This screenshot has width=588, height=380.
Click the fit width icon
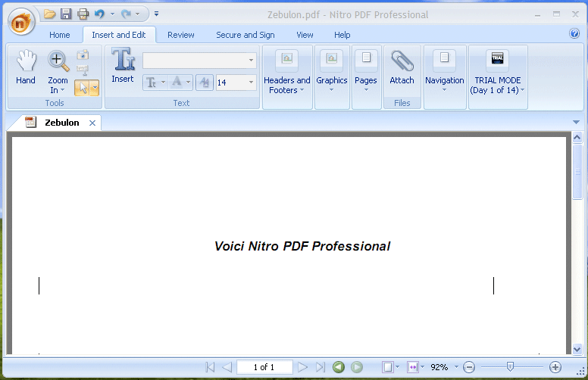(x=412, y=367)
